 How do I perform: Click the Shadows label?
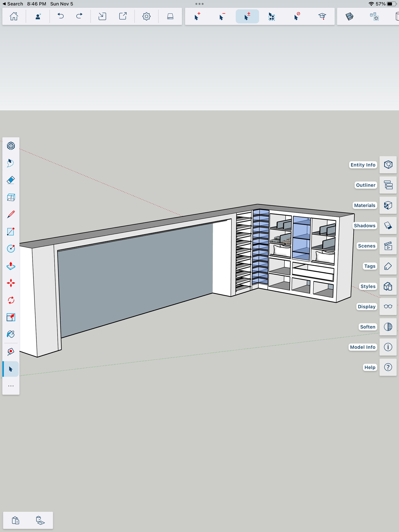pos(364,226)
